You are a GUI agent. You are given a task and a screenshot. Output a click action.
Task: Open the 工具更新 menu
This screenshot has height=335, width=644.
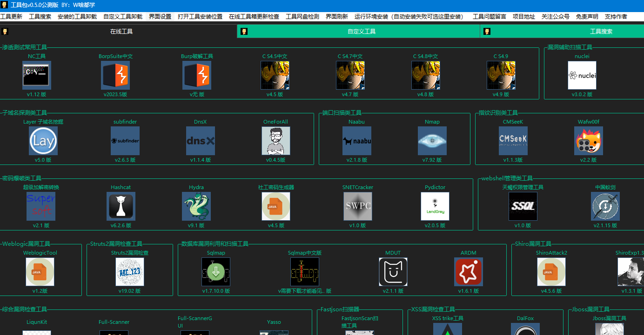coord(11,16)
